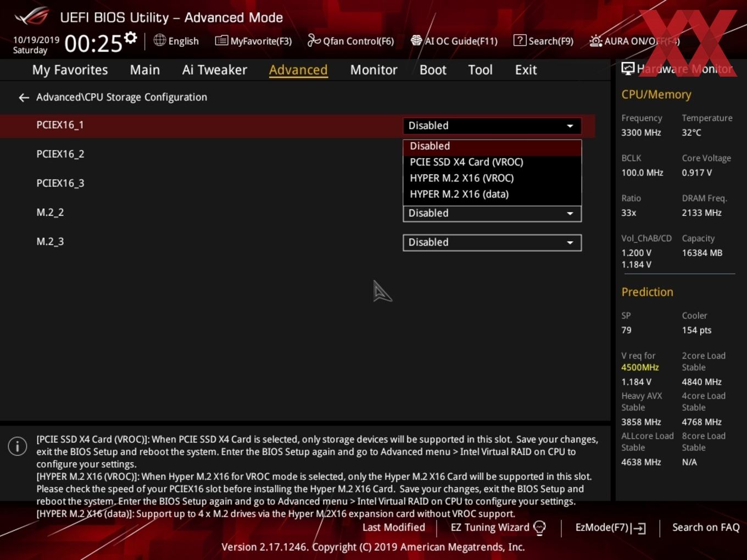Click the 16384 MB capacity value
The width and height of the screenshot is (747, 560).
coord(702,253)
